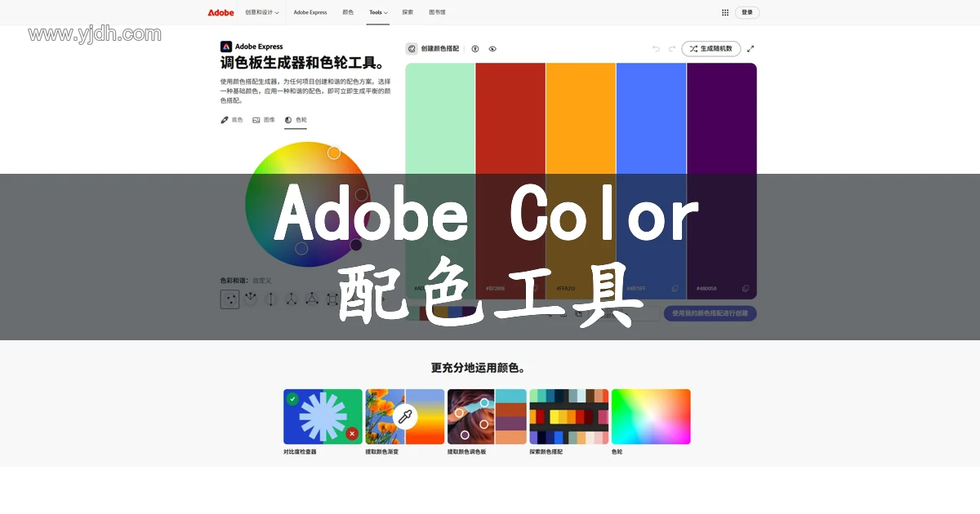
Task: Click the Adobe logo in the header
Action: pos(220,12)
